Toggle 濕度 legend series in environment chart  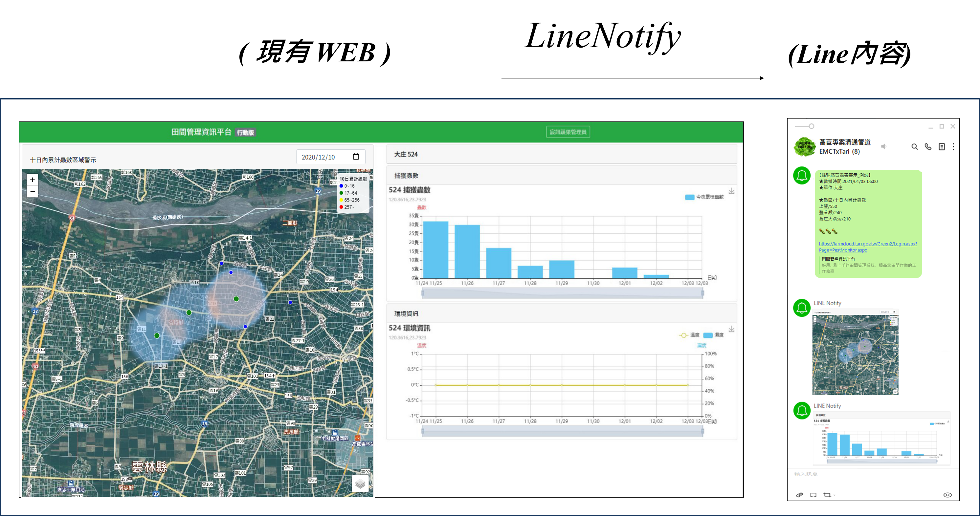pyautogui.click(x=713, y=335)
